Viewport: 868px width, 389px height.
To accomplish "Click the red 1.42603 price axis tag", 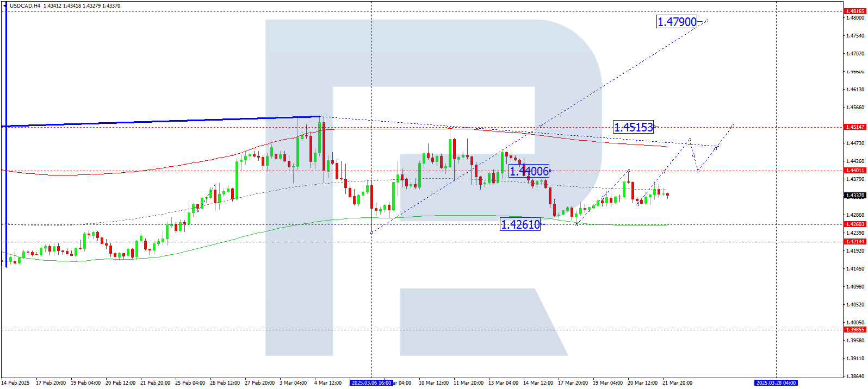I will coord(854,224).
